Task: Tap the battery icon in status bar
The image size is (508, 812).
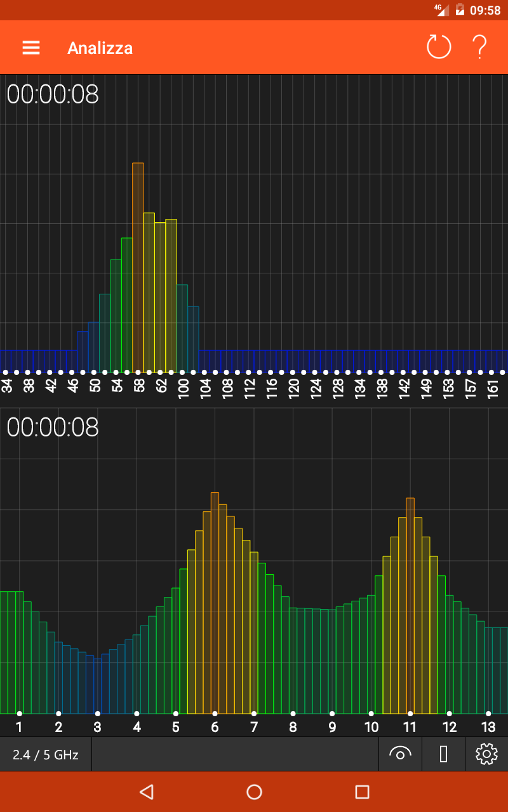Action: coord(460,10)
